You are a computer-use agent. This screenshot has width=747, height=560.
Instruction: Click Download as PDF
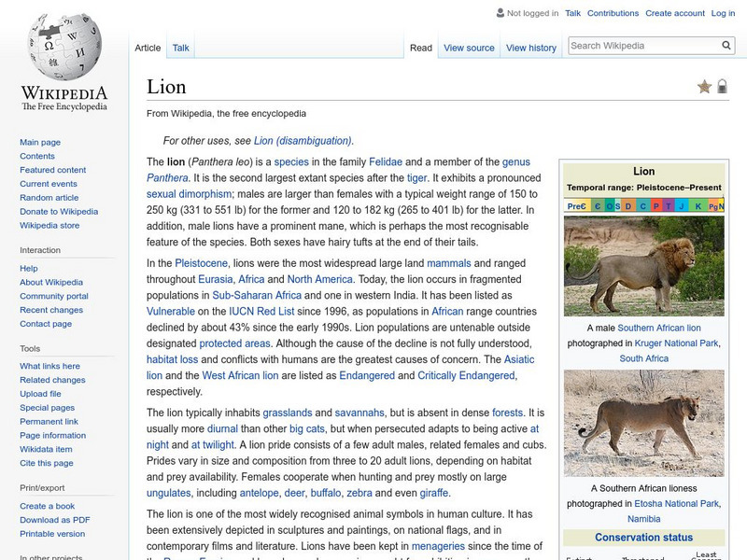[55, 520]
